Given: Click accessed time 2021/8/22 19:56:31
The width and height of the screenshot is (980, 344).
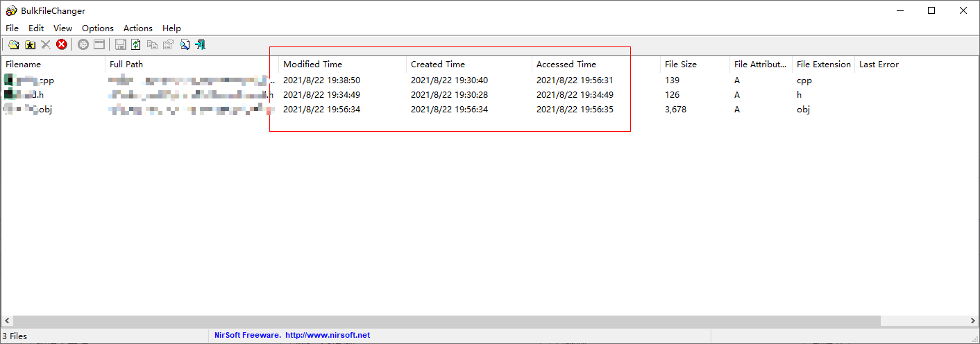Looking at the screenshot, I should point(575,80).
